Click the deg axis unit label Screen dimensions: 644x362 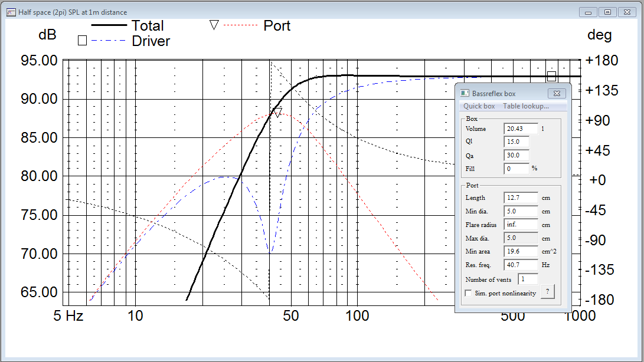(600, 35)
